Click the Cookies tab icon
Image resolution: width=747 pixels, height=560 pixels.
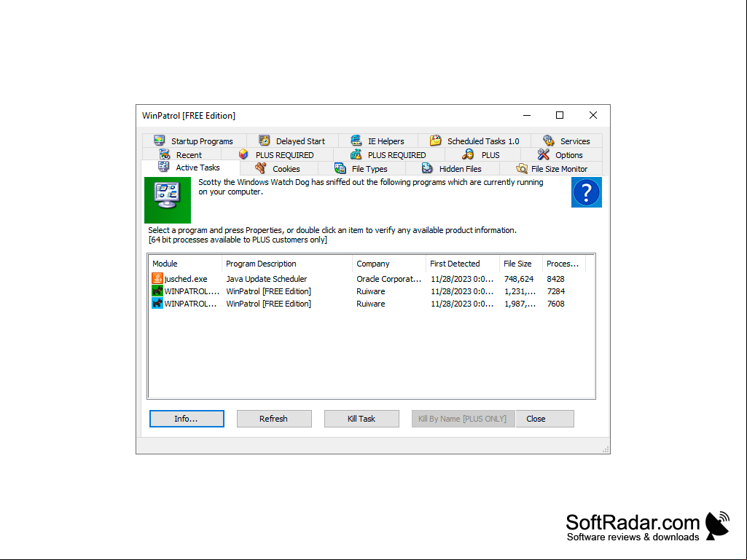tap(261, 168)
